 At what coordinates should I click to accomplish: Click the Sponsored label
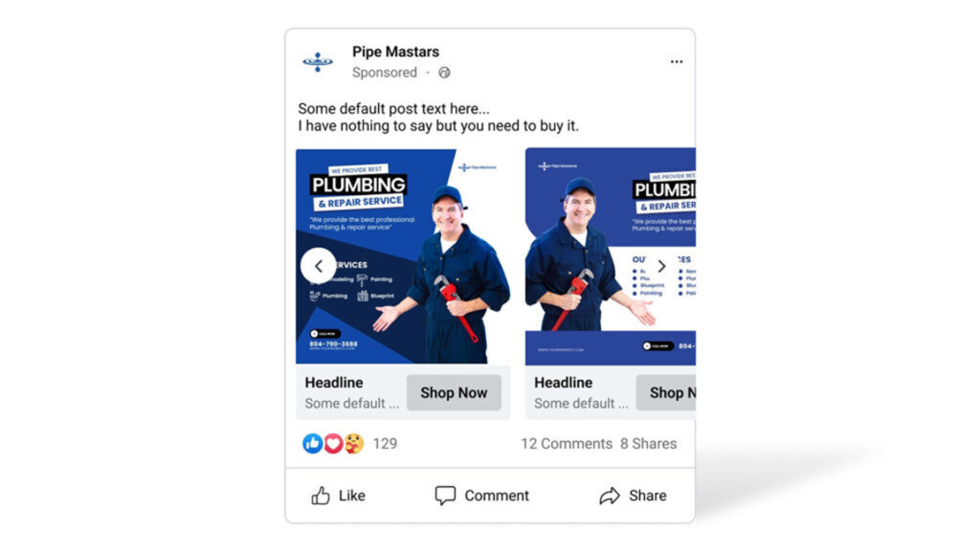(385, 73)
